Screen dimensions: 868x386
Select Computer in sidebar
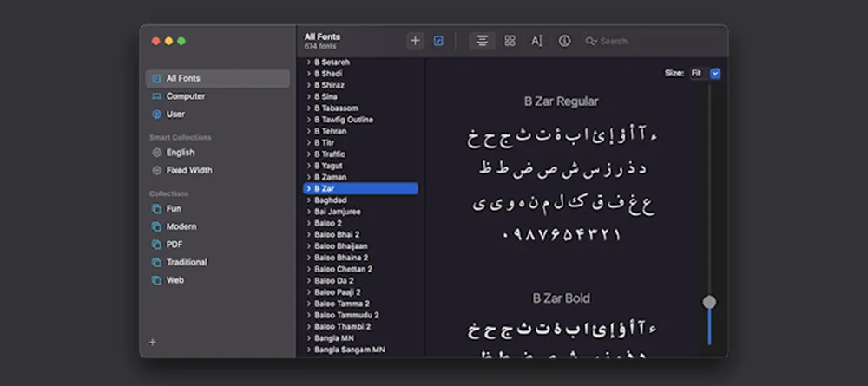point(218,96)
